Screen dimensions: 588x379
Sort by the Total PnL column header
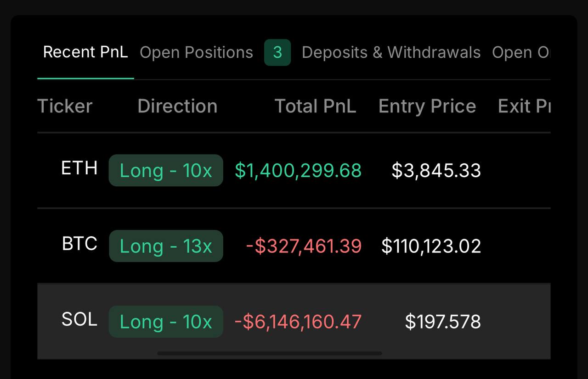315,106
